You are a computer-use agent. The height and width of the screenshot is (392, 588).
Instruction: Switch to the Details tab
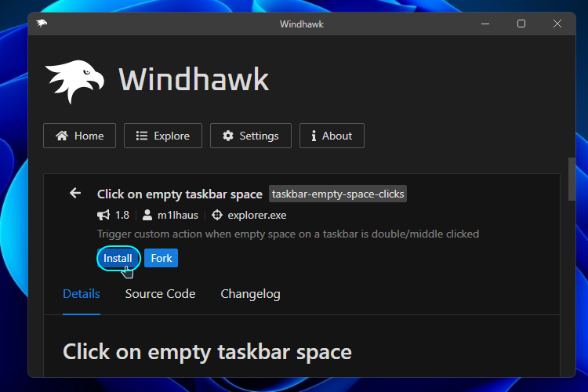82,294
